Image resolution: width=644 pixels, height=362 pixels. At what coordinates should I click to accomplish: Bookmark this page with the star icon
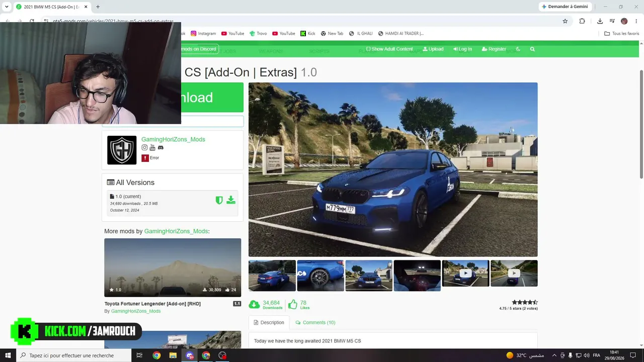pyautogui.click(x=565, y=21)
